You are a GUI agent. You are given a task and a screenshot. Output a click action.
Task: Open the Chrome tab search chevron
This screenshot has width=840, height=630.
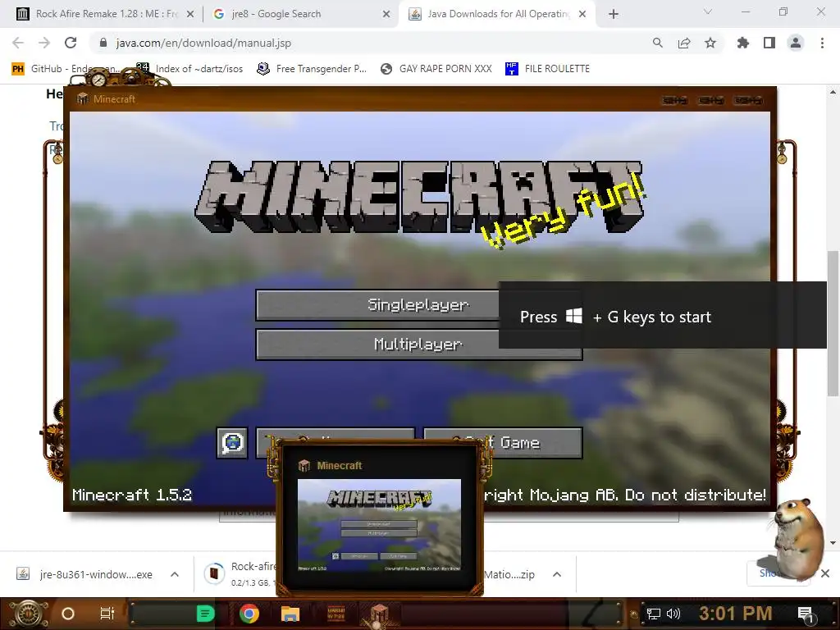click(708, 11)
